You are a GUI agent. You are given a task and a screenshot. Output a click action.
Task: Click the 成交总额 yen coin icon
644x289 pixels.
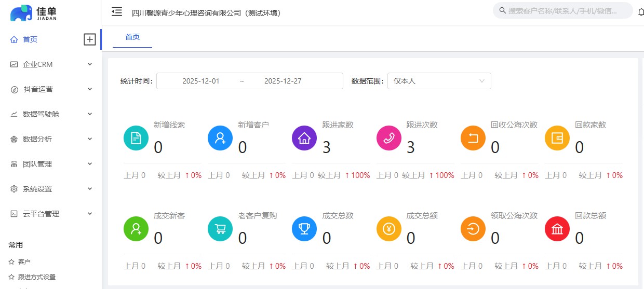pyautogui.click(x=388, y=229)
